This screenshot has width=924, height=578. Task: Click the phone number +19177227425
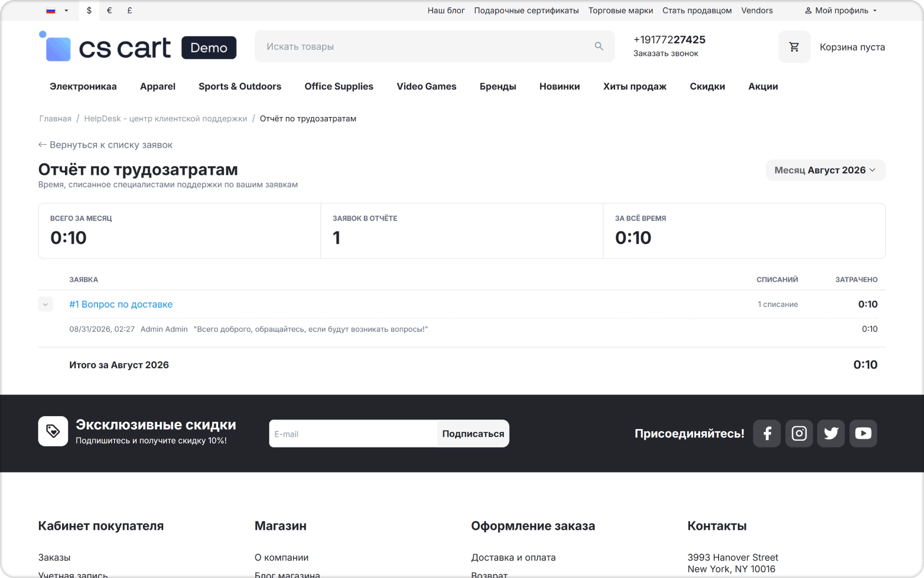click(669, 39)
